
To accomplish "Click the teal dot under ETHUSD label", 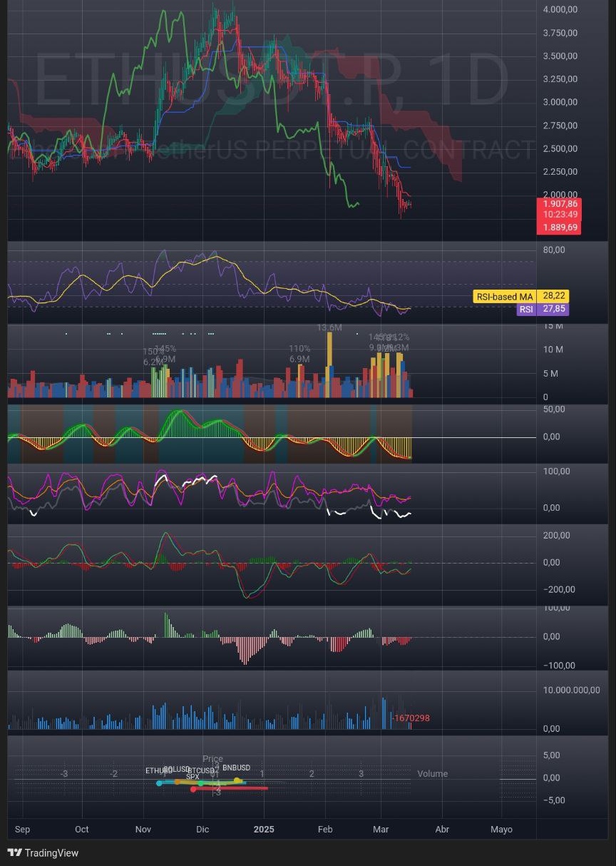I will (159, 783).
